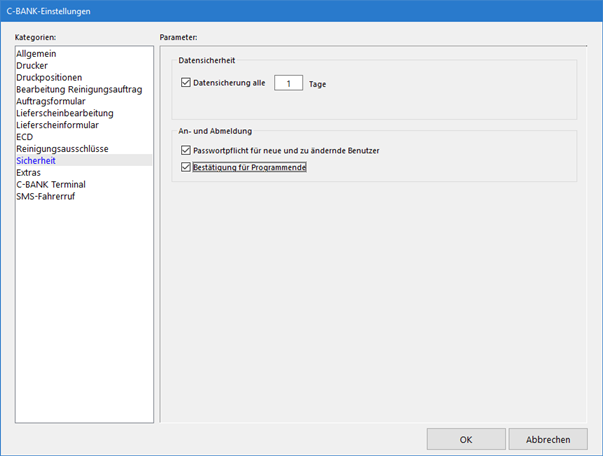Toggle the Datensicherung alle checkbox

coord(187,84)
